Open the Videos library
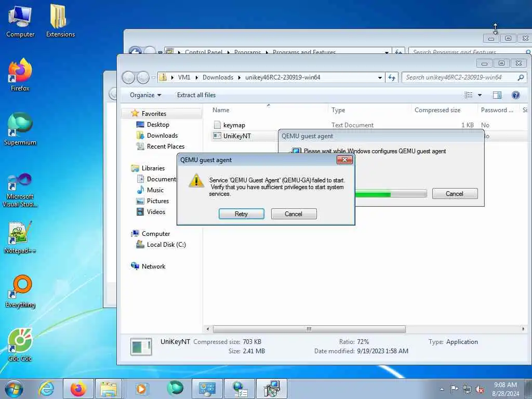 point(156,212)
